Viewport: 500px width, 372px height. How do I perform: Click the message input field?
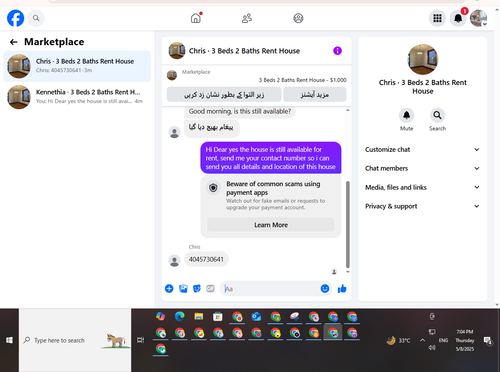[x=276, y=289]
